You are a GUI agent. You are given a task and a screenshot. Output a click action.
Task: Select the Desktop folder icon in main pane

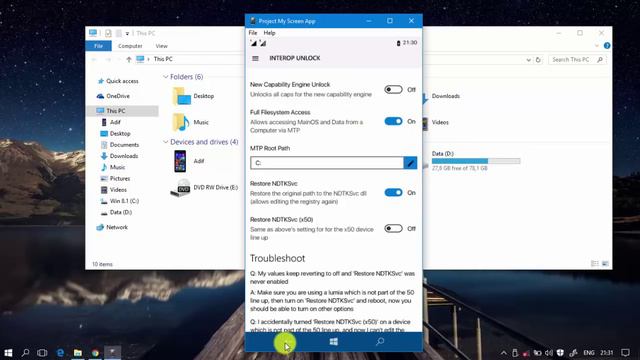182,96
